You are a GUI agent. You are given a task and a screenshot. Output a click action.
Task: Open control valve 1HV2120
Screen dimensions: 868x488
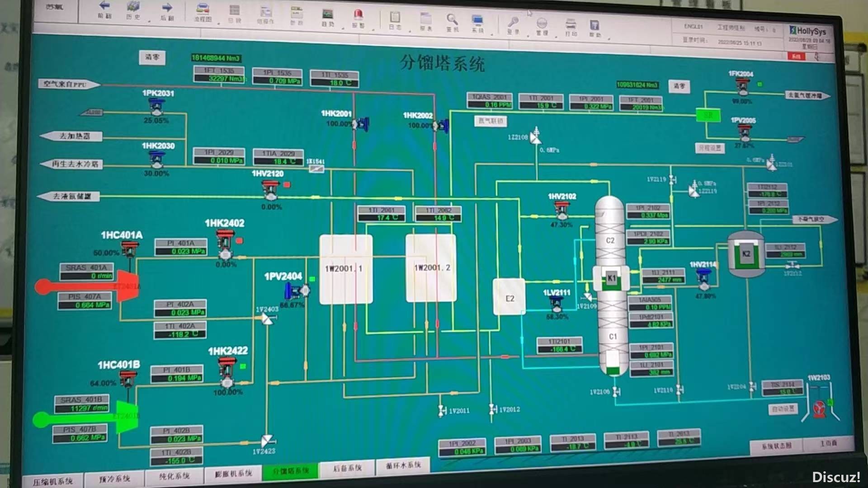pyautogui.click(x=270, y=190)
